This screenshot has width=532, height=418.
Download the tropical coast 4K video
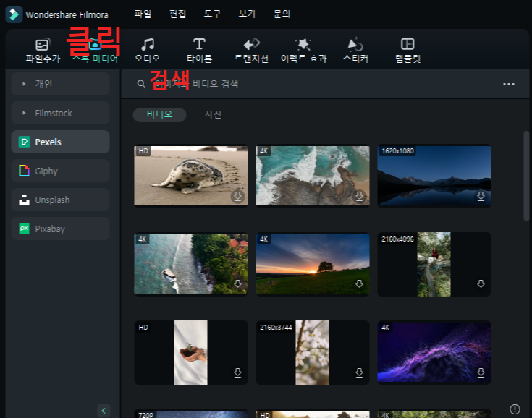click(237, 284)
